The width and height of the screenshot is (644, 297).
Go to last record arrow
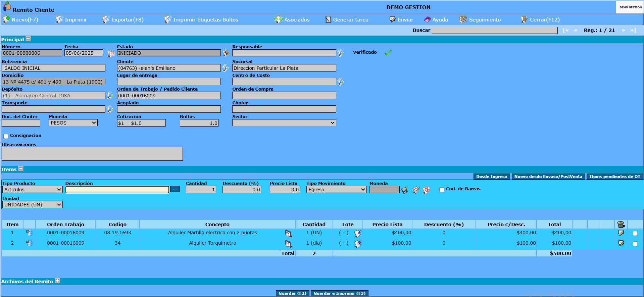(x=633, y=30)
